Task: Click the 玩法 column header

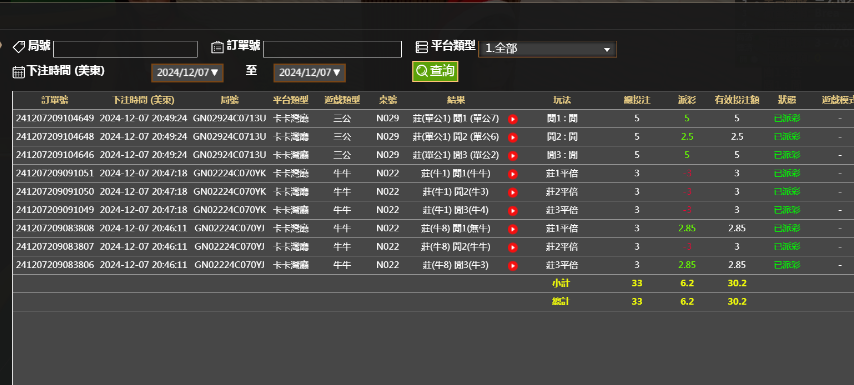Action: click(x=562, y=100)
